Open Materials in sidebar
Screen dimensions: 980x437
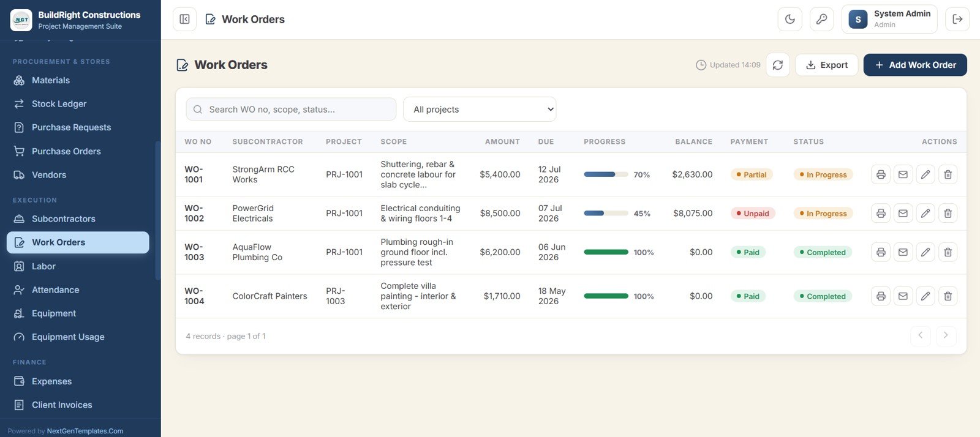(78, 80)
